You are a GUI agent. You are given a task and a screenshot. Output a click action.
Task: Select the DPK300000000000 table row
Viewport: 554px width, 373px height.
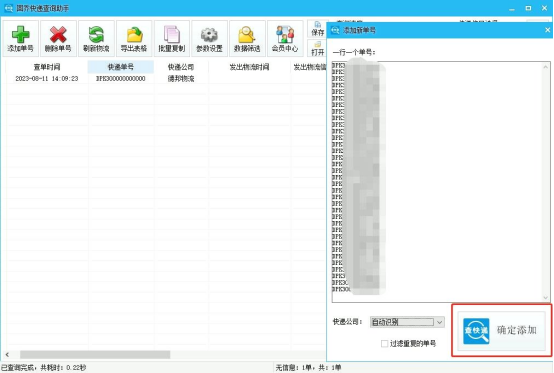point(166,78)
